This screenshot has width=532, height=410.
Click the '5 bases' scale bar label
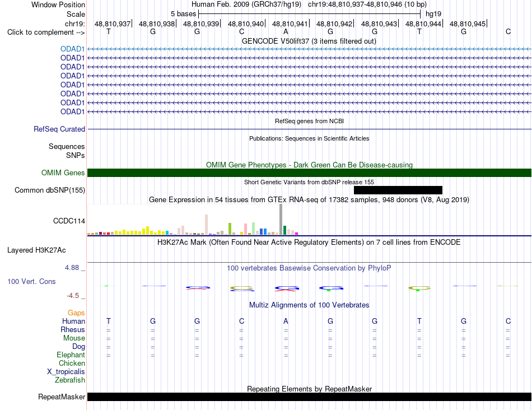point(183,14)
